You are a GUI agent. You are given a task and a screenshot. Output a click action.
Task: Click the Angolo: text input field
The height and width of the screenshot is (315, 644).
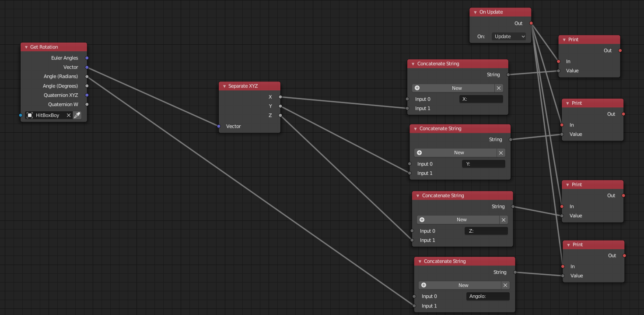487,296
